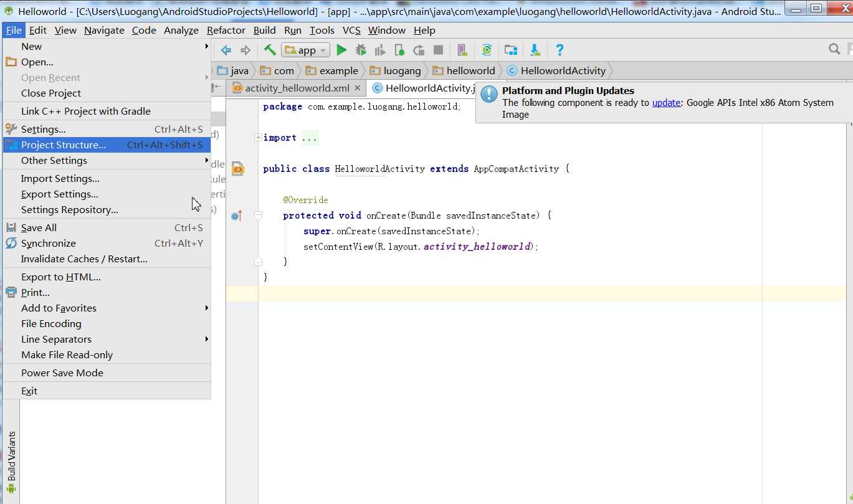
Task: Toggle Make File Read-only entry
Action: (x=107, y=354)
